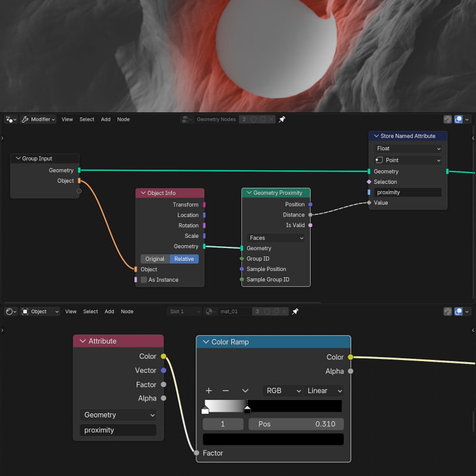
Task: Open the Modifier type dropdown
Action: 38,119
